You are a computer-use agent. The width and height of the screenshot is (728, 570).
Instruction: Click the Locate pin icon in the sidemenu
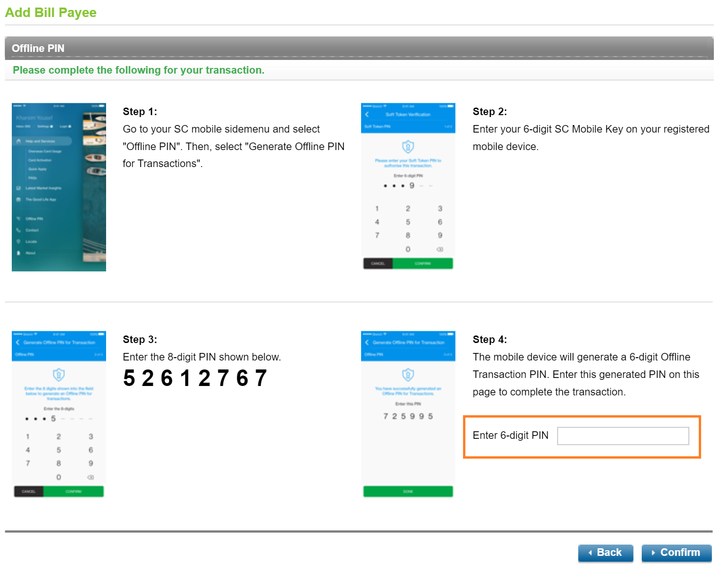(x=17, y=242)
